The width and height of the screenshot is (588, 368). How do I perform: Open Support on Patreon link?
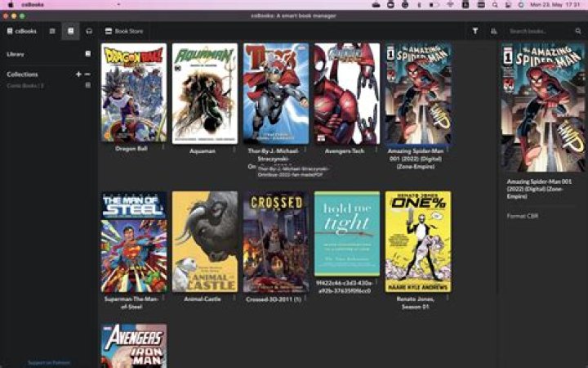click(x=49, y=363)
